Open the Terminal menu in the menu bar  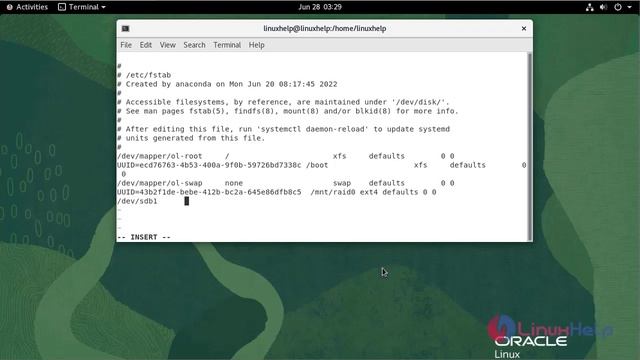227,45
